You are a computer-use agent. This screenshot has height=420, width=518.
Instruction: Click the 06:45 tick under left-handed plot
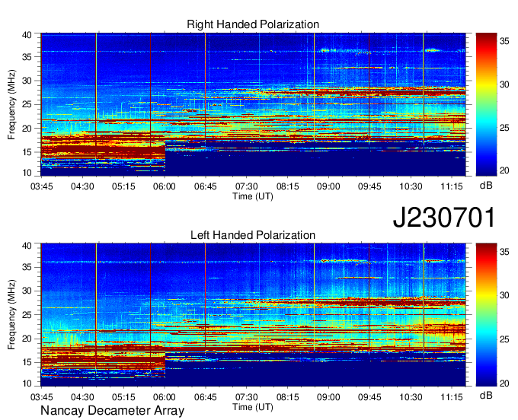click(x=206, y=397)
